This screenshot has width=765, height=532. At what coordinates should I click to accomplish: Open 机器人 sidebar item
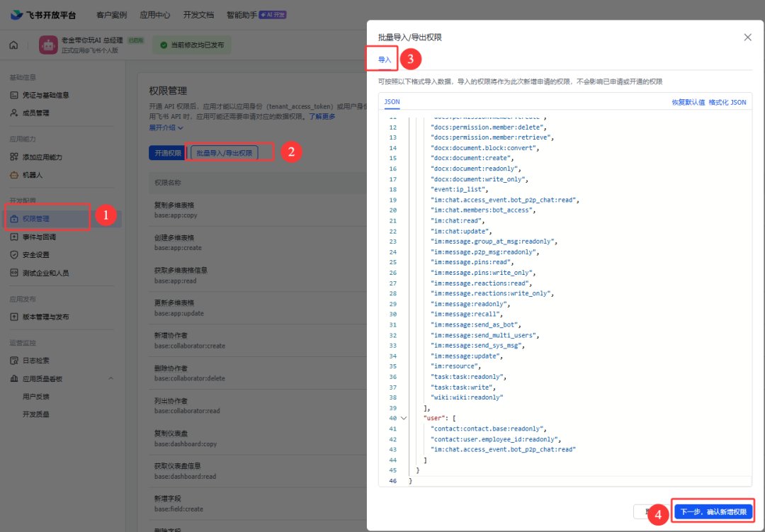tap(32, 175)
